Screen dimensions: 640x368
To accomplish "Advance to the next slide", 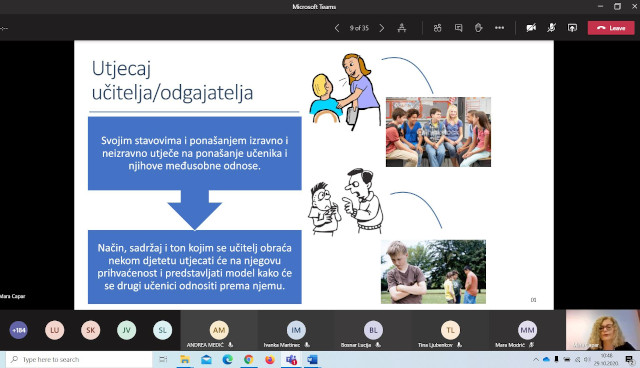I will (382, 28).
